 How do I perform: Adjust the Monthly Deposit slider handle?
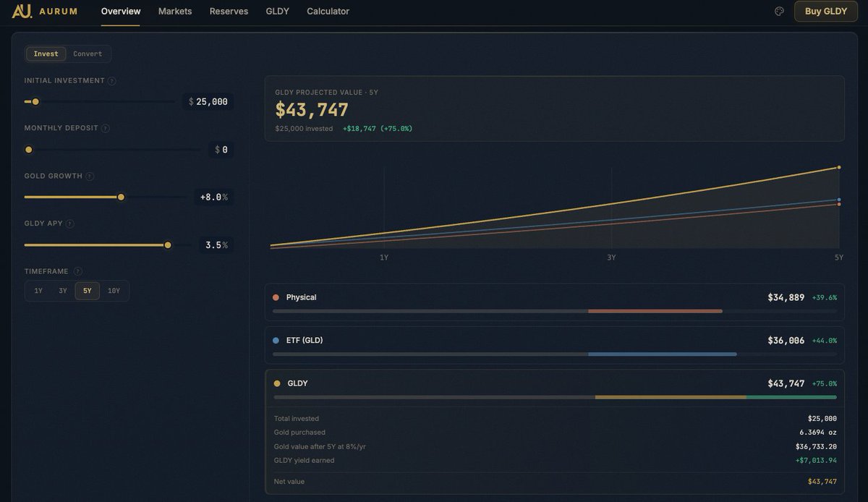point(29,150)
